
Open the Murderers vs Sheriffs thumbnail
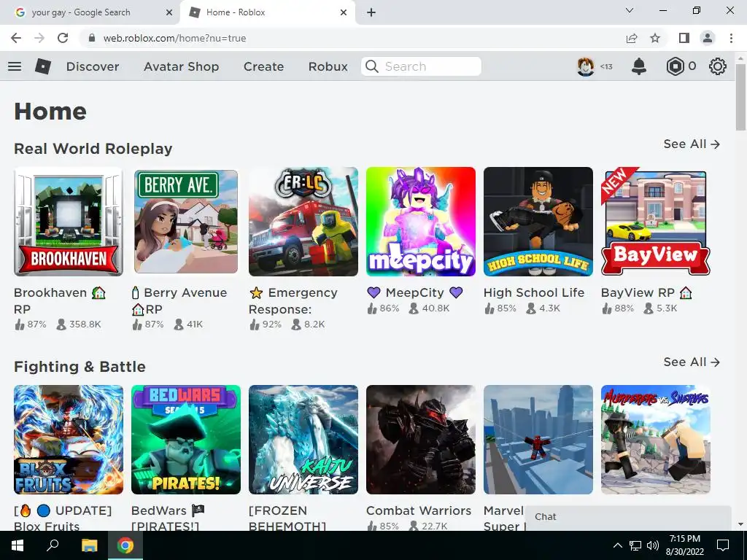pos(656,440)
